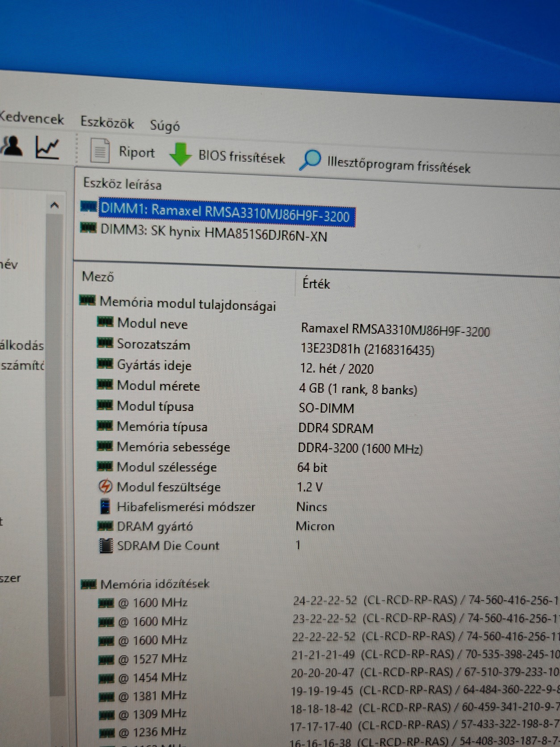Select the Modul típusa field
560x747 pixels.
point(155,406)
